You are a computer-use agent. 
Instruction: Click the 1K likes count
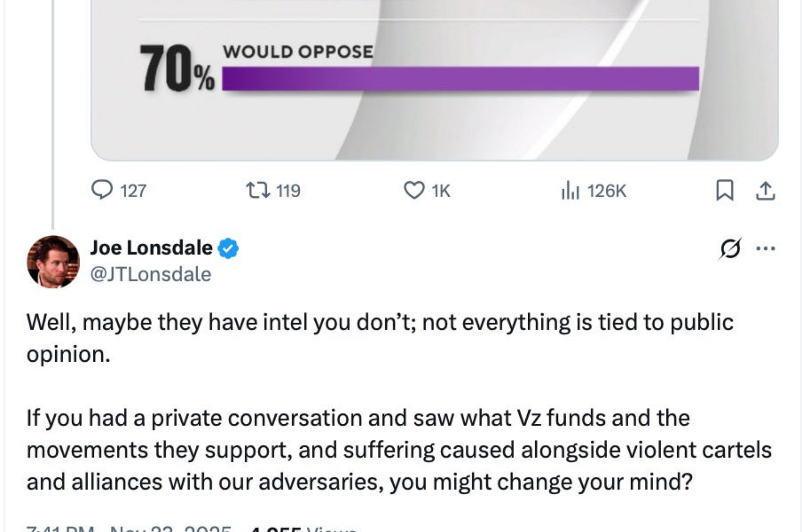(441, 191)
